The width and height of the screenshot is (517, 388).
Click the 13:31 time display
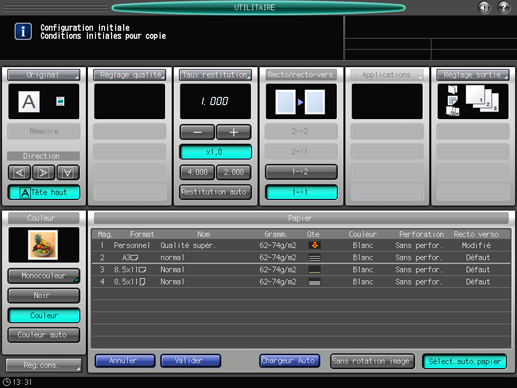[22, 382]
